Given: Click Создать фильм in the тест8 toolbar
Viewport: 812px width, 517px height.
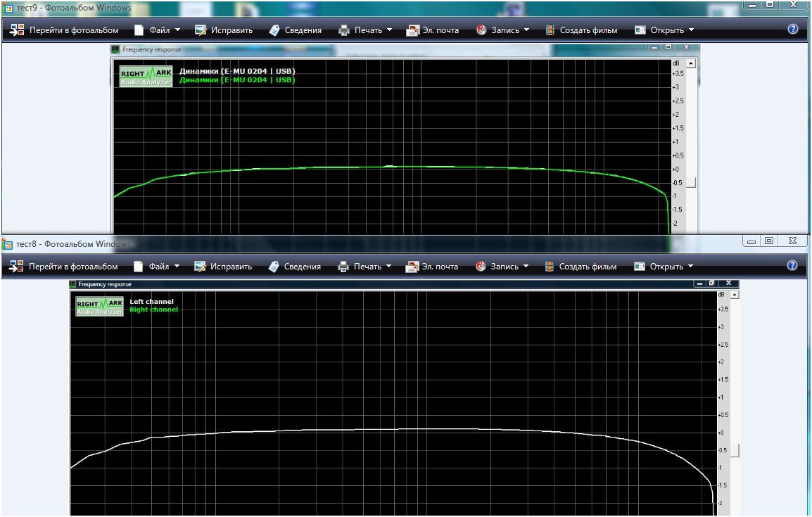Looking at the screenshot, I should 581,267.
